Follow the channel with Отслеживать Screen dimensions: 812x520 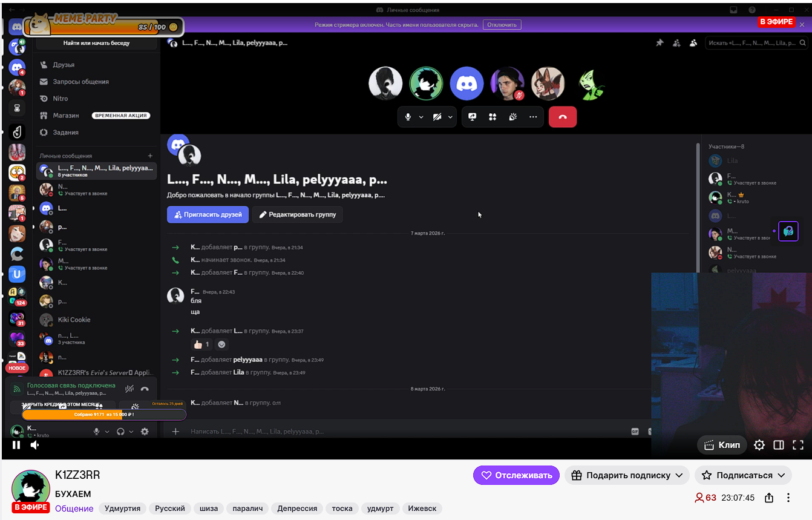coord(516,475)
